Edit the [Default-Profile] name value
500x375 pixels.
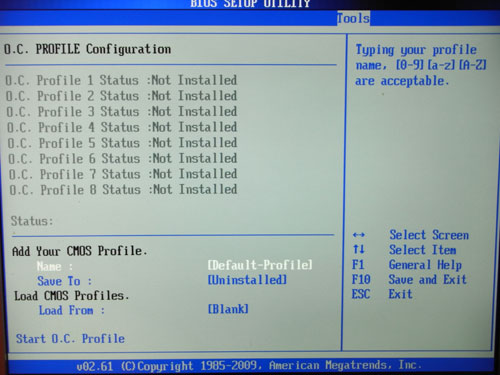tap(260, 265)
